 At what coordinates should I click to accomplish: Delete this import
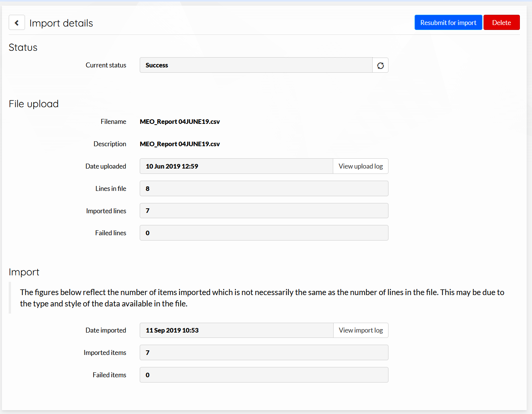pos(502,22)
